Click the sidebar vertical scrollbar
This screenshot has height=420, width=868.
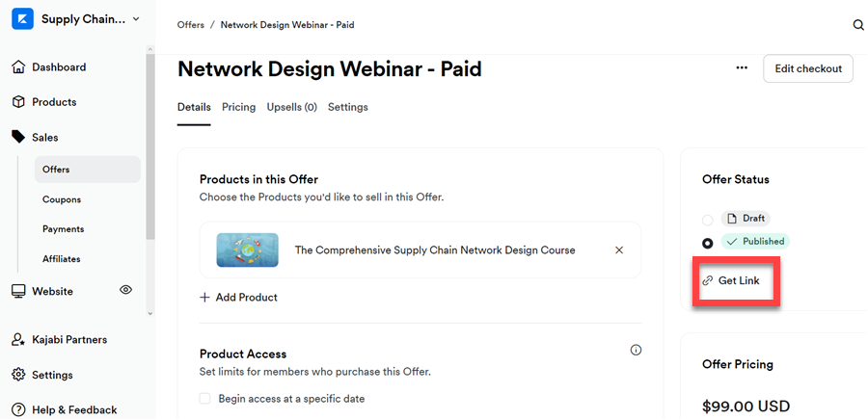tap(149, 144)
